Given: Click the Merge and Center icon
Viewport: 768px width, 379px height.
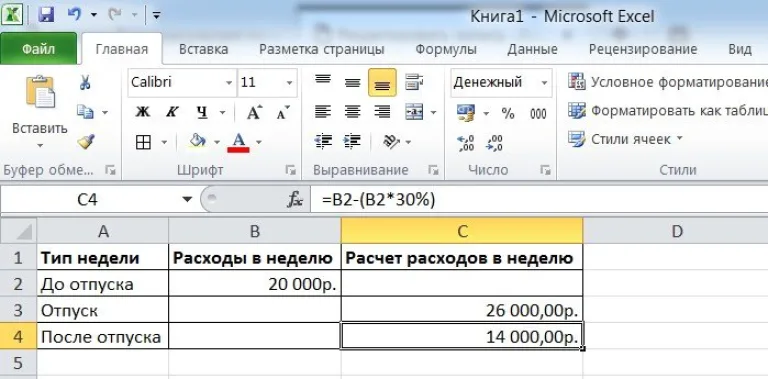Looking at the screenshot, I should point(414,113).
